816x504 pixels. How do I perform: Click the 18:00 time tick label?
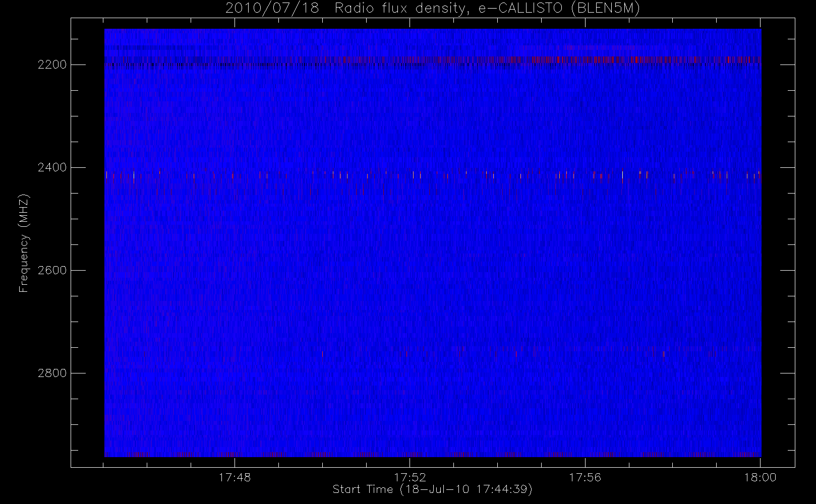tap(760, 477)
